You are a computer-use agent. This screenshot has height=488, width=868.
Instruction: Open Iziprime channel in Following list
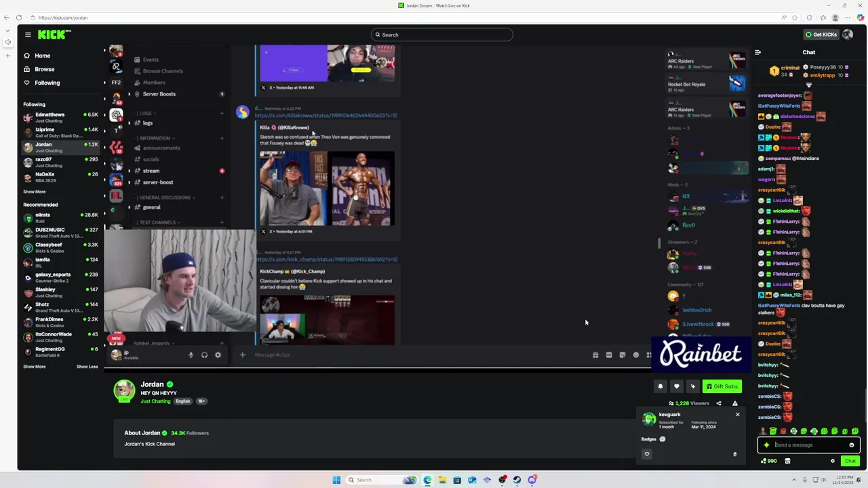[x=61, y=132]
